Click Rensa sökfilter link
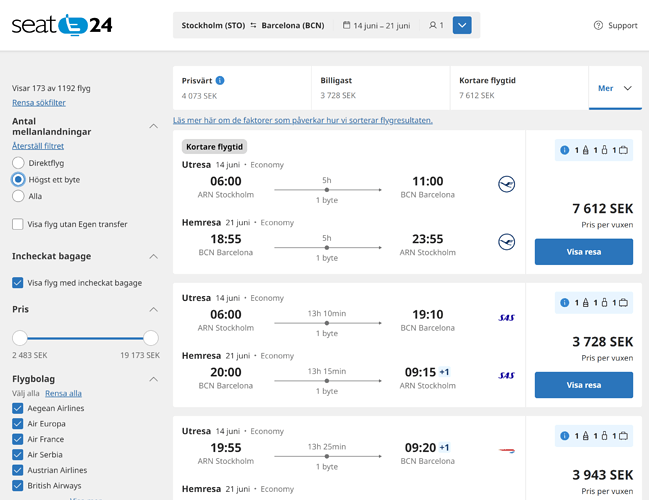The image size is (649, 500). pos(39,103)
